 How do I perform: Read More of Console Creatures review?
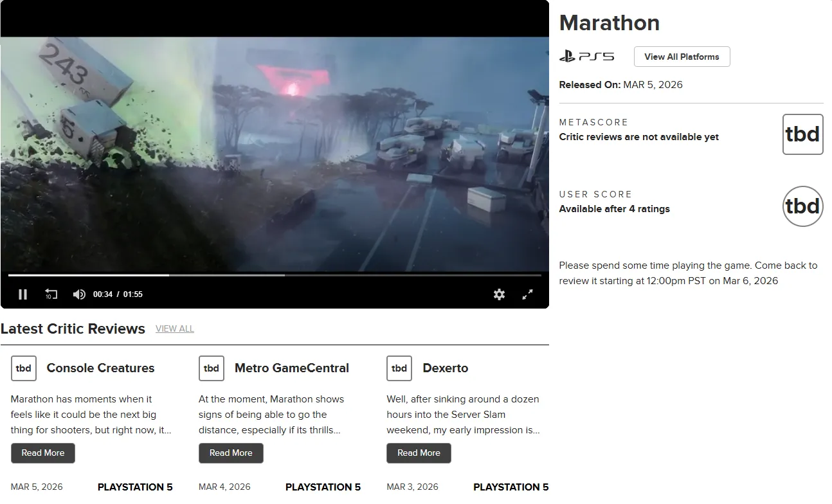click(x=43, y=453)
